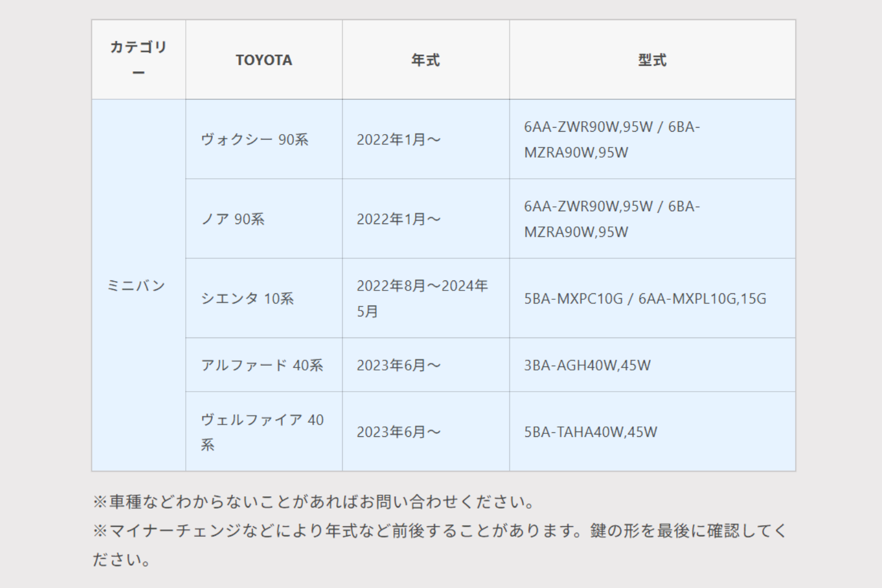The width and height of the screenshot is (882, 588).
Task: Click the ノア year 2022年1月〜 cell
Action: point(426,219)
